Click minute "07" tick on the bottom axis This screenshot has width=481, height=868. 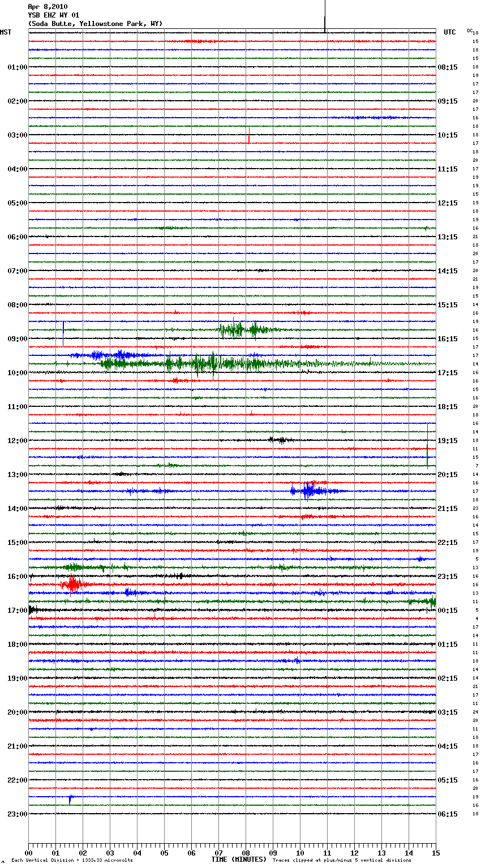218,853
